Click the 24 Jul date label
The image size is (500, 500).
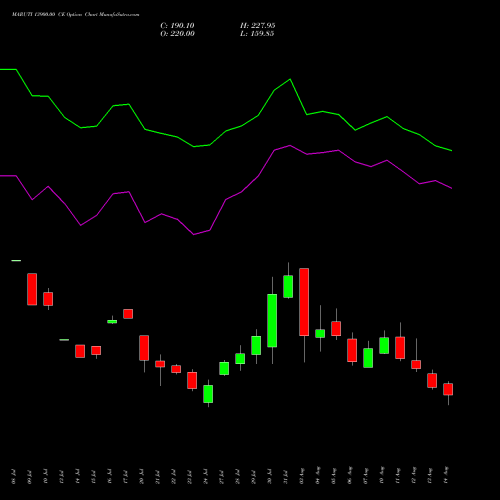[x=206, y=477]
